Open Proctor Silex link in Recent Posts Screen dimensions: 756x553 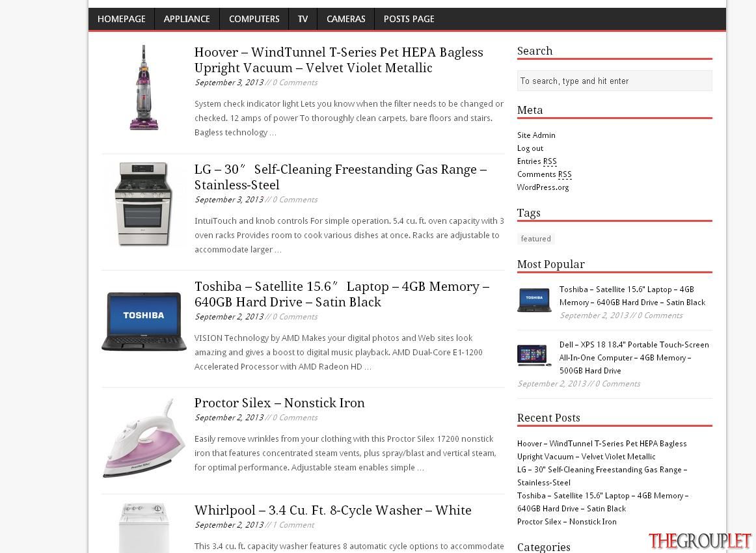(567, 522)
